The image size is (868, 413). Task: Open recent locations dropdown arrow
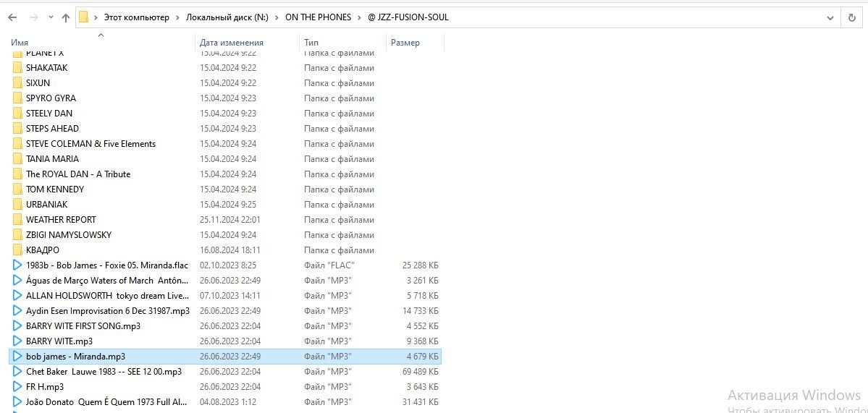click(51, 17)
